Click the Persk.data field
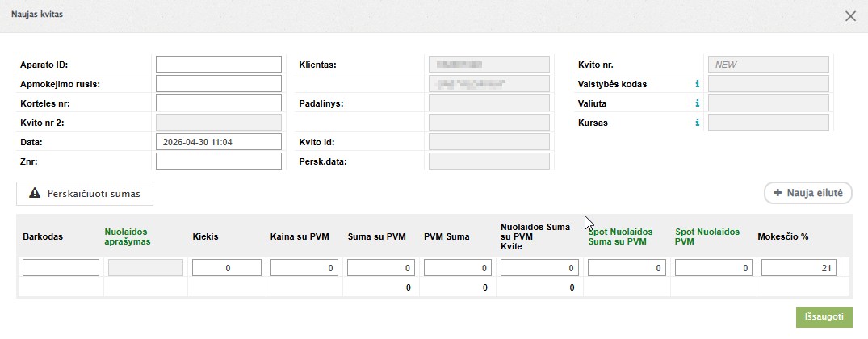Screen dimensions: 868x339 (x=489, y=161)
